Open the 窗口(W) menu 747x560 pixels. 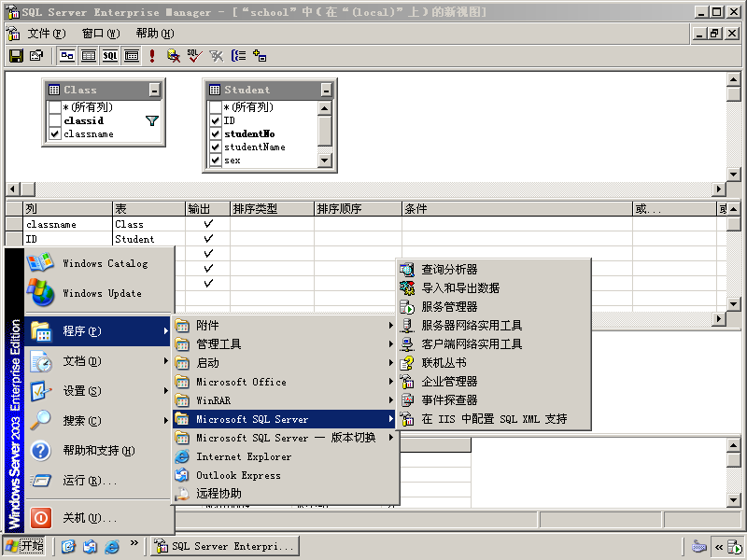(x=101, y=34)
